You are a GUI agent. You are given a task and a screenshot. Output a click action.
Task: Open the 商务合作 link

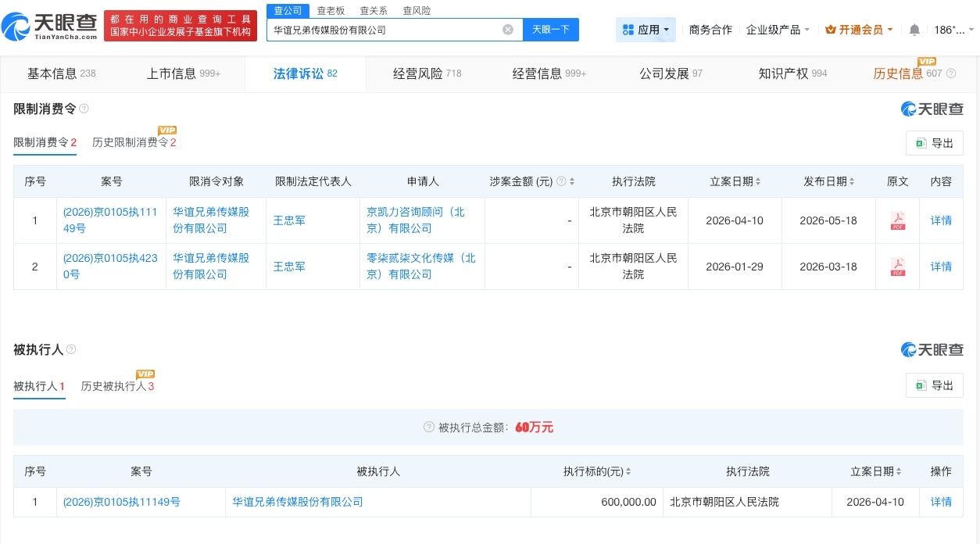point(710,30)
